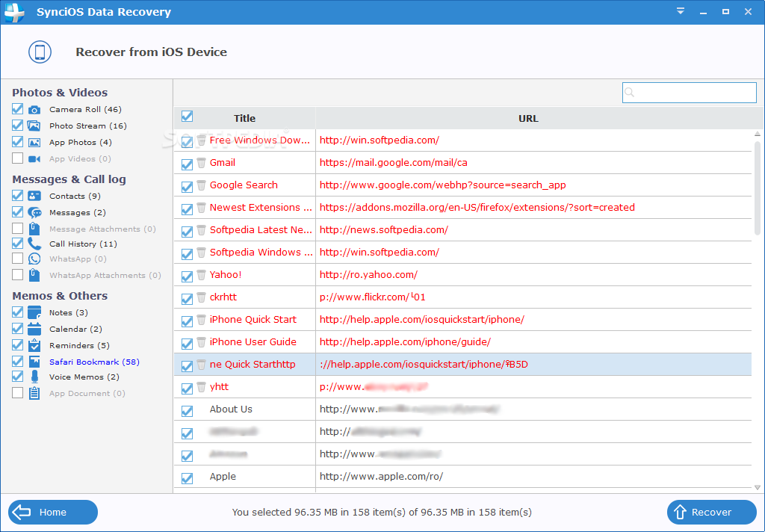Select the 'About Us' bookmark row title
The width and height of the screenshot is (765, 532).
click(231, 409)
